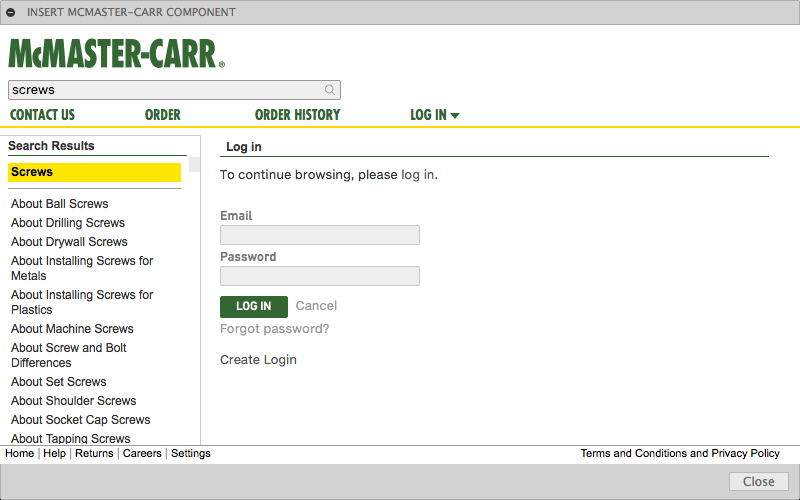Focus the Password input field

[x=320, y=276]
